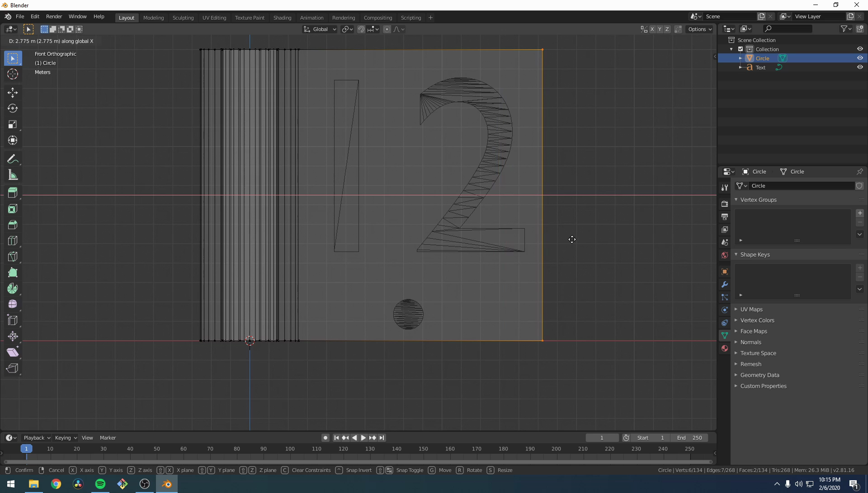Screen dimensions: 868x493
Task: Toggle snapping magnet in header
Action: (x=361, y=29)
